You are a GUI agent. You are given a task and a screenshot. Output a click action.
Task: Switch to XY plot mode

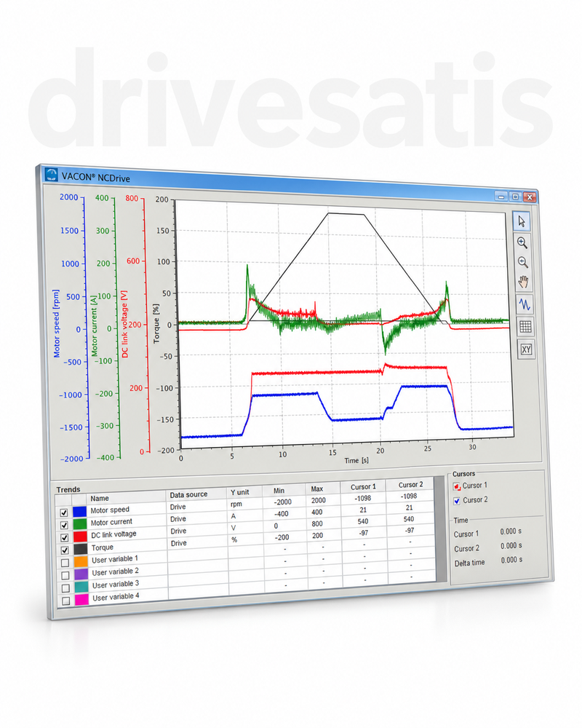[x=526, y=349]
